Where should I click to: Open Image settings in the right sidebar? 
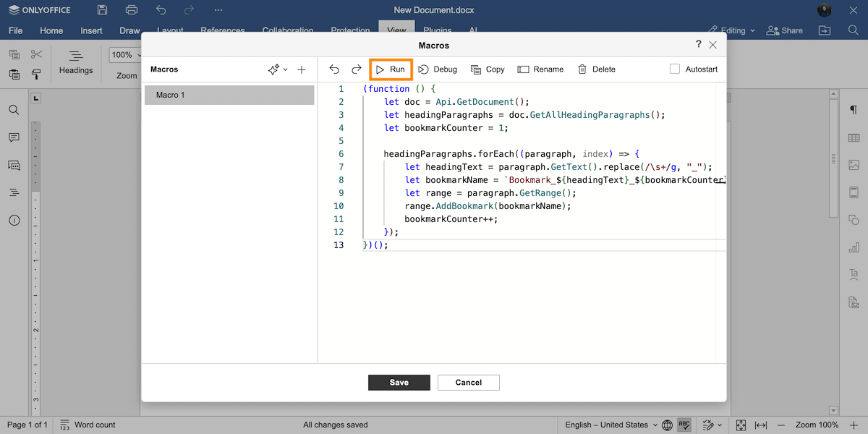point(854,165)
